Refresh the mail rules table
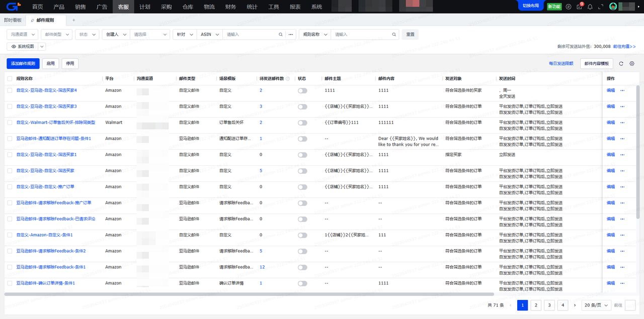 tap(621, 64)
